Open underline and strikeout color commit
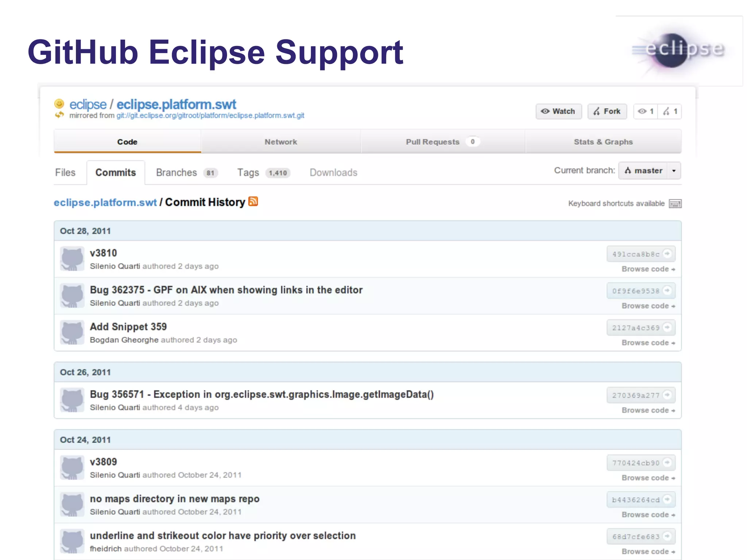 pos(222,536)
